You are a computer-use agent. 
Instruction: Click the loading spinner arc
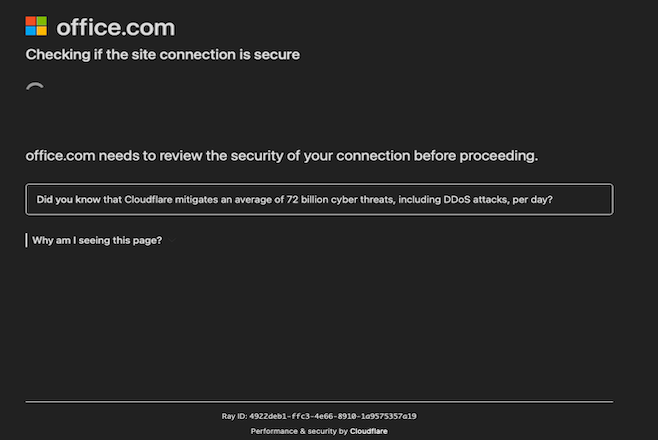[x=35, y=86]
